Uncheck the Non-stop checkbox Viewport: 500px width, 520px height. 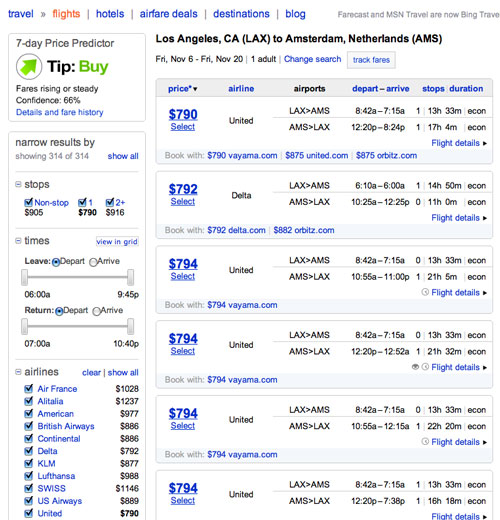click(29, 202)
